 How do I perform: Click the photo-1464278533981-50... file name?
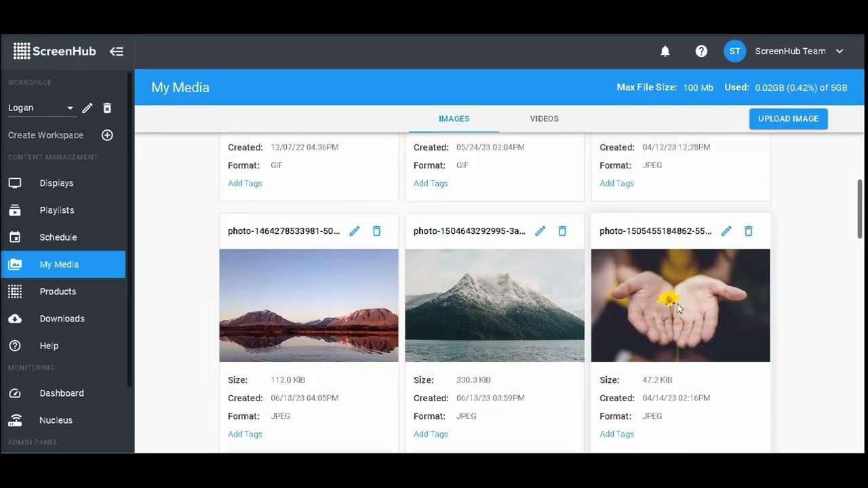(x=283, y=231)
